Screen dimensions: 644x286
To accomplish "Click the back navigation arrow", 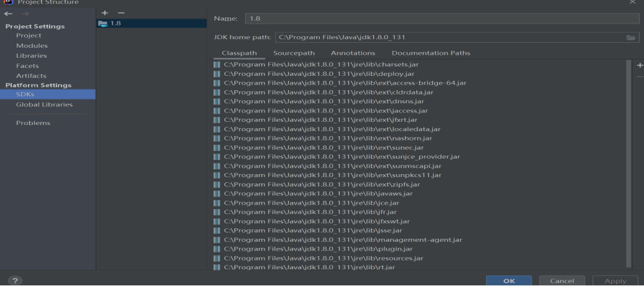I will click(8, 12).
